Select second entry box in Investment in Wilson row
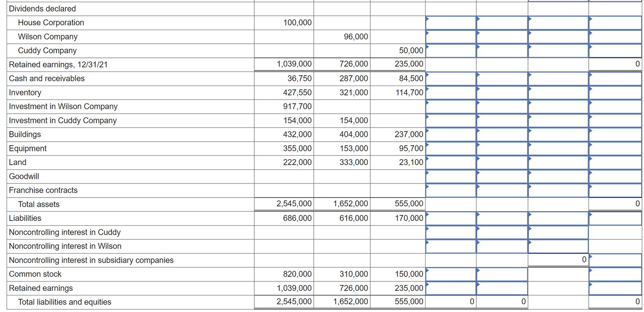Screen dimensions: 644x312 coord(502,107)
